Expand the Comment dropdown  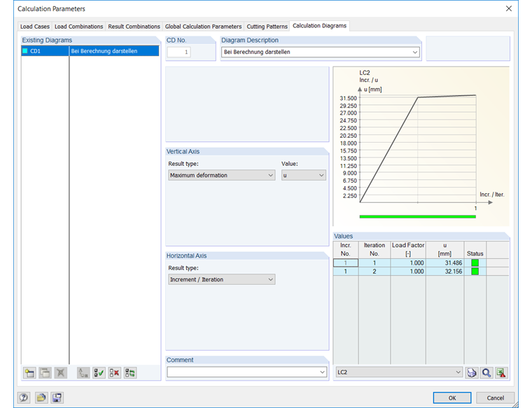click(322, 372)
